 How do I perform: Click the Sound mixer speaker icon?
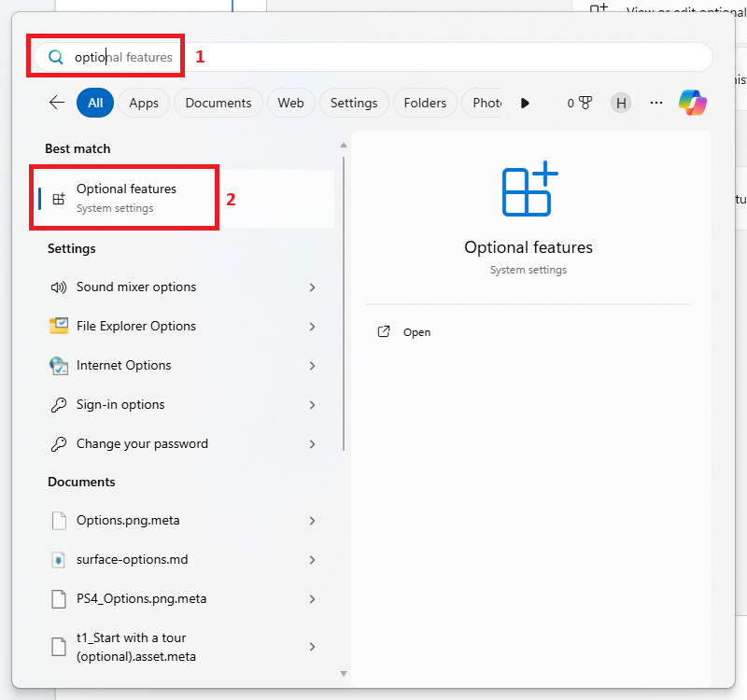point(59,287)
